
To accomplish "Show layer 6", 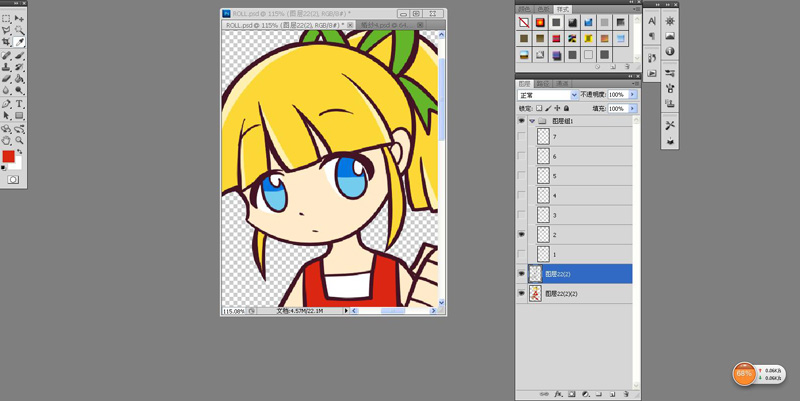I will [x=521, y=156].
